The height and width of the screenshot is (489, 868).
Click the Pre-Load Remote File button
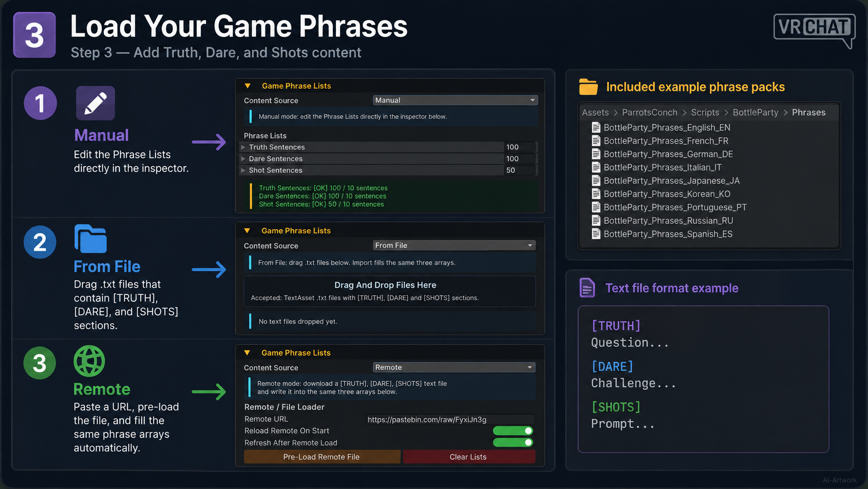pyautogui.click(x=322, y=457)
